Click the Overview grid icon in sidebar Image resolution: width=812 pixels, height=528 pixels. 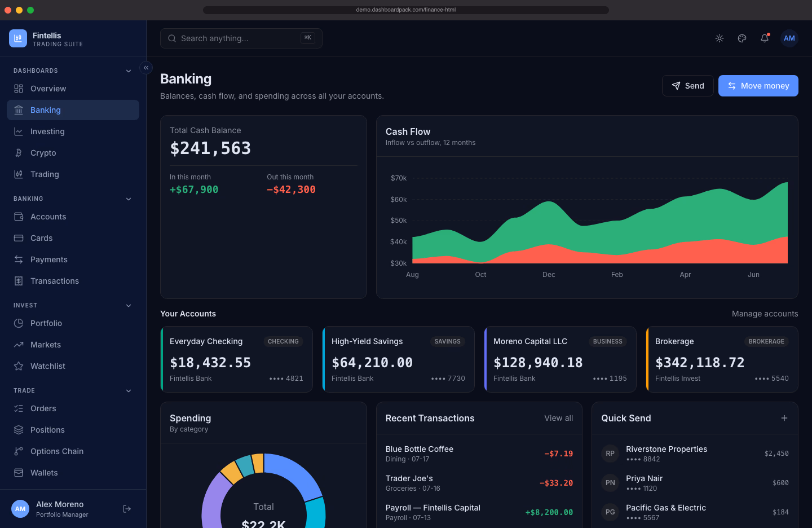pos(19,89)
